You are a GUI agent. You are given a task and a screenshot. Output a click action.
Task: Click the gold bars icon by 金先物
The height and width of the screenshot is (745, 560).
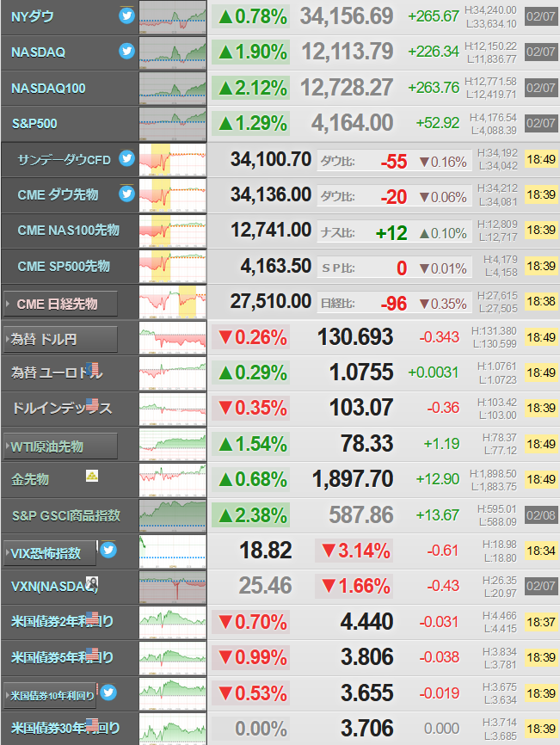pyautogui.click(x=92, y=476)
